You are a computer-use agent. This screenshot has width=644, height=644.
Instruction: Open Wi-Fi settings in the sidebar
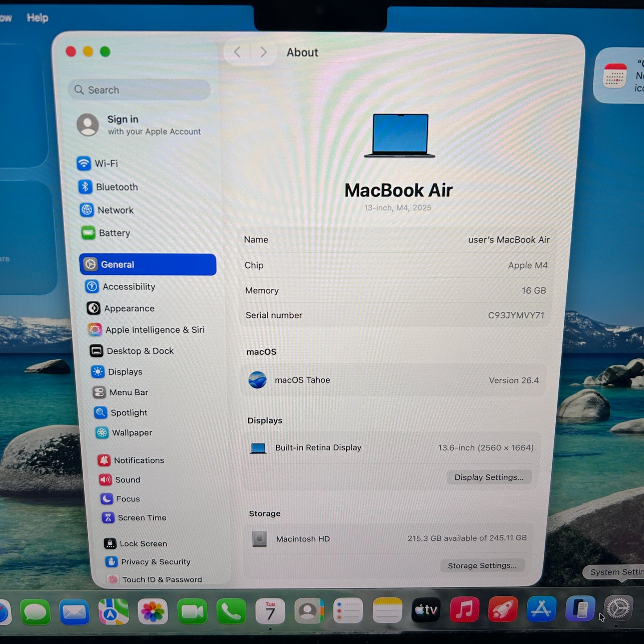coord(106,164)
